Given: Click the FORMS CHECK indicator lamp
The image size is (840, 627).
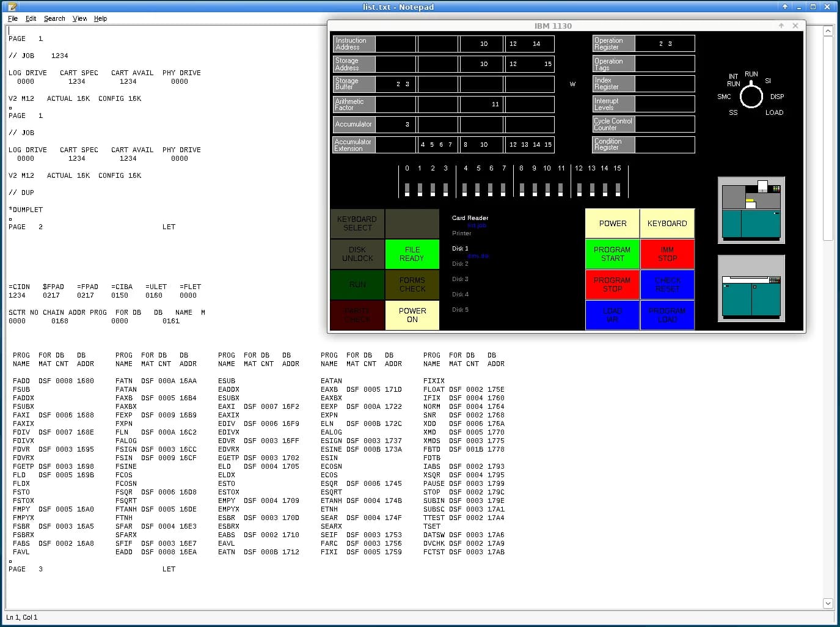Looking at the screenshot, I should pos(412,285).
